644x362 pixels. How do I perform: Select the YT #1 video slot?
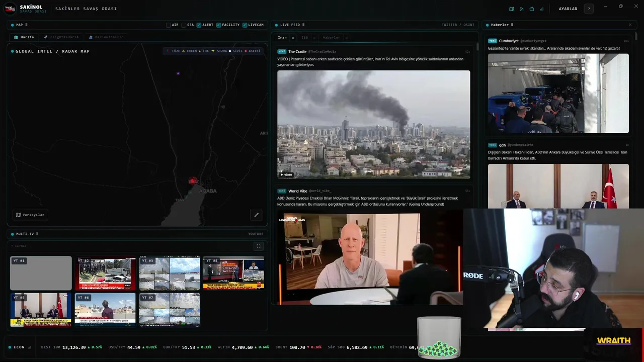41,273
